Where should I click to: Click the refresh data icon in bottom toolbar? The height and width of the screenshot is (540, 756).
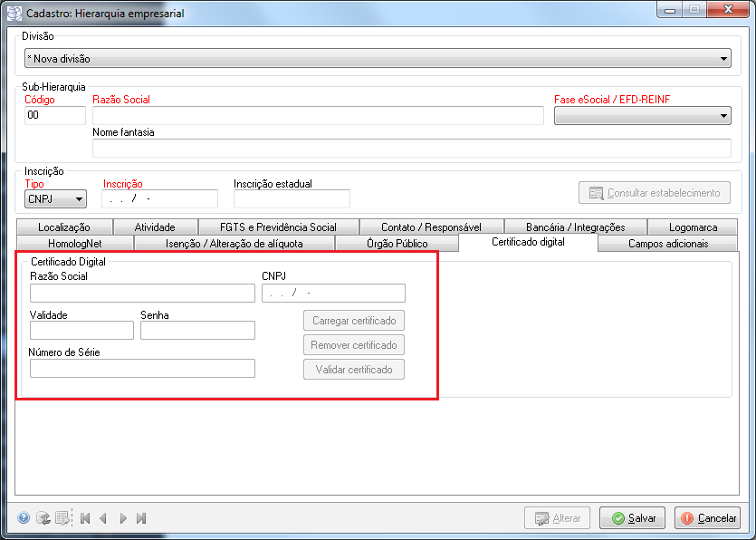point(43,518)
